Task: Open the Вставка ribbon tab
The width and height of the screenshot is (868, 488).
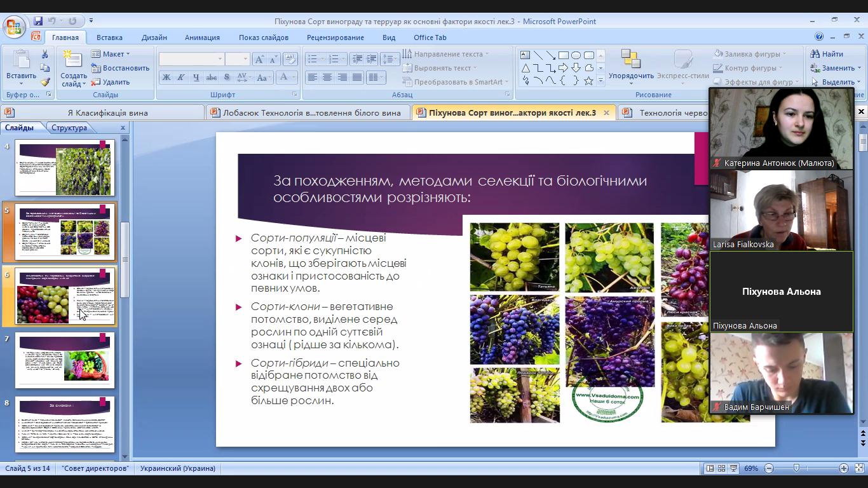Action: (x=109, y=37)
